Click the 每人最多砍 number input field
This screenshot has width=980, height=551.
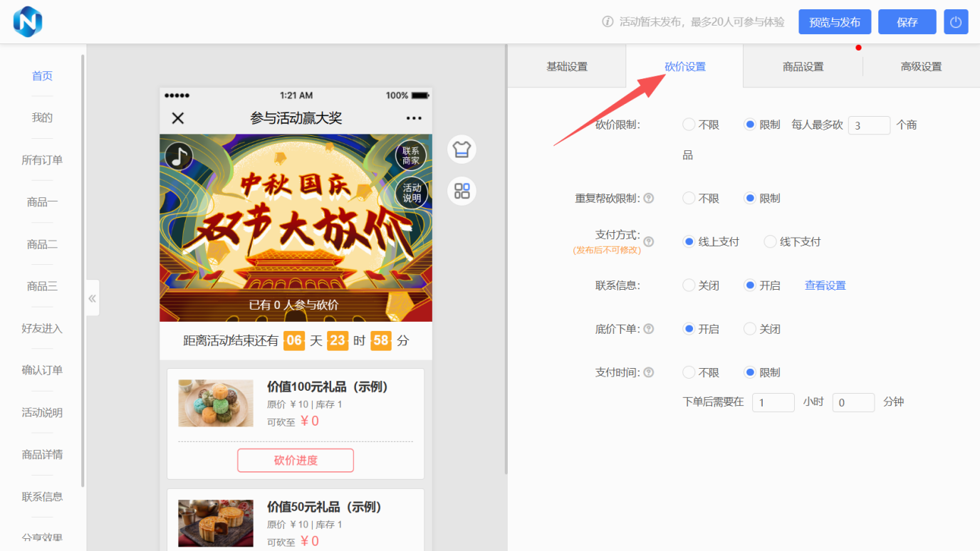point(869,125)
